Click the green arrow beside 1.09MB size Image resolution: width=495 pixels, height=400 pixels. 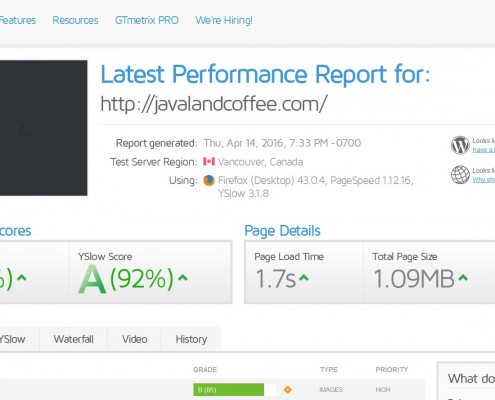point(463,278)
